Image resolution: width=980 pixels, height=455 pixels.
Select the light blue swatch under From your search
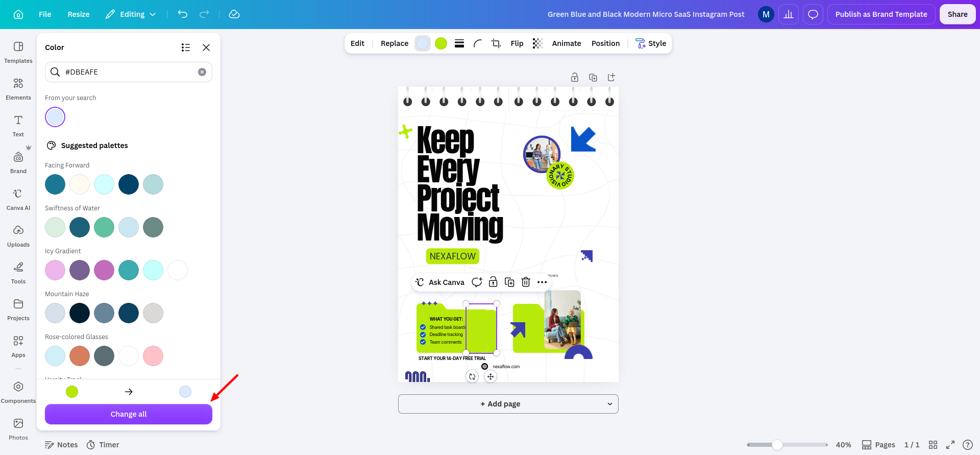pyautogui.click(x=55, y=117)
